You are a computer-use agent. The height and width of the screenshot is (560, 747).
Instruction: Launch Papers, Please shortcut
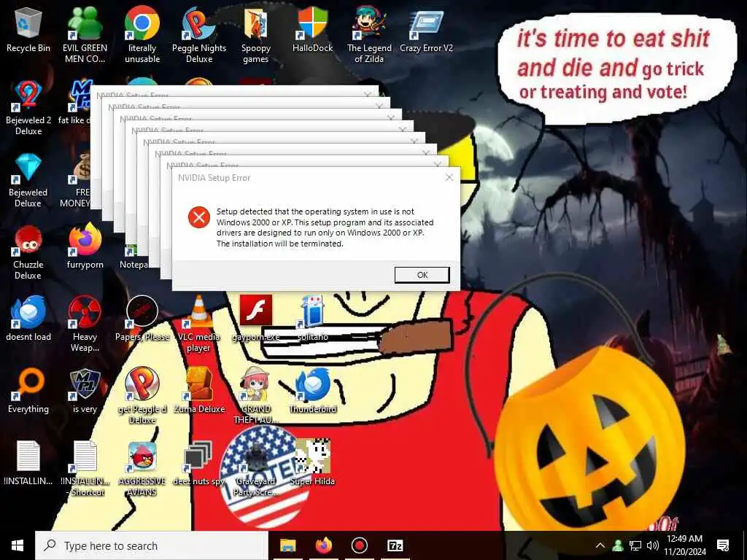pyautogui.click(x=142, y=318)
